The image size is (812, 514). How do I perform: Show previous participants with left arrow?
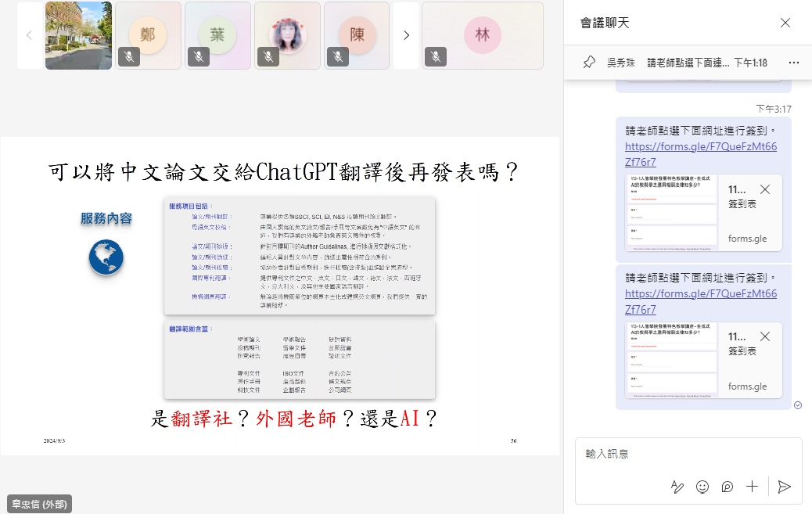29,35
